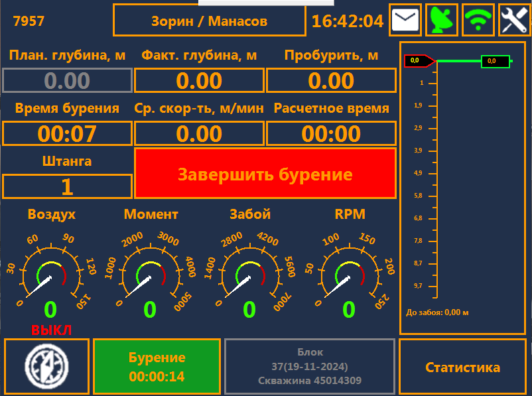Click the Штанга number field

[x=67, y=186]
